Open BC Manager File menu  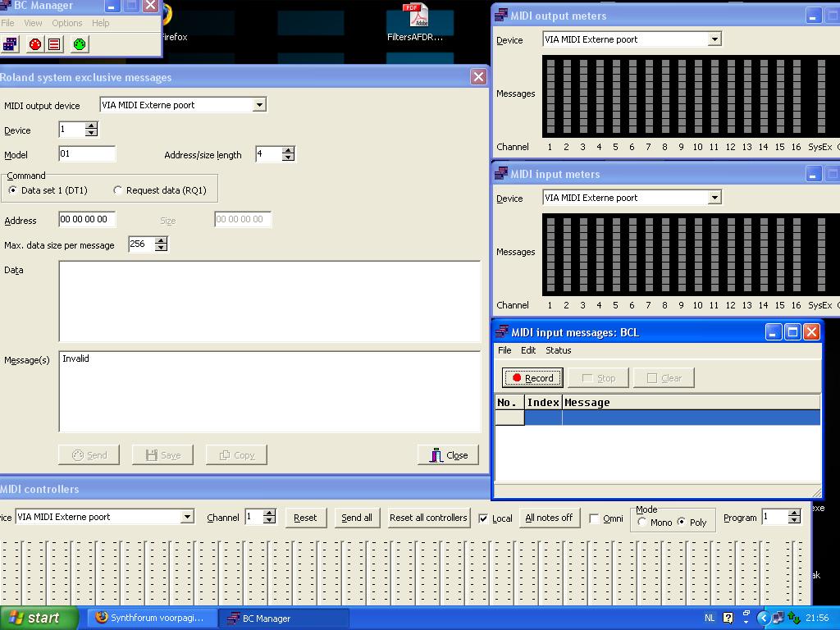point(7,23)
